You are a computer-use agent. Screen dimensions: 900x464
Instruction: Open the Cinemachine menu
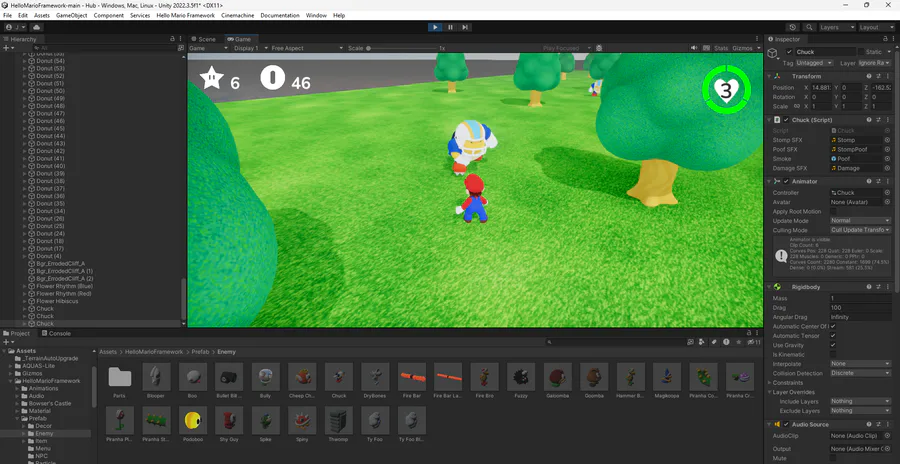click(238, 16)
